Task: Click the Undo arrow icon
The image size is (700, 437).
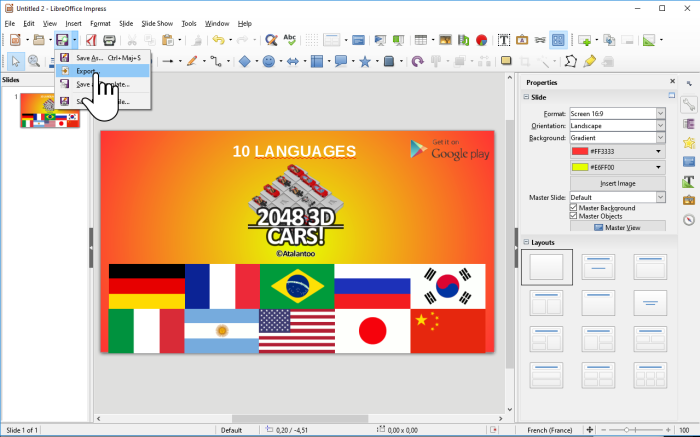Action: point(218,40)
